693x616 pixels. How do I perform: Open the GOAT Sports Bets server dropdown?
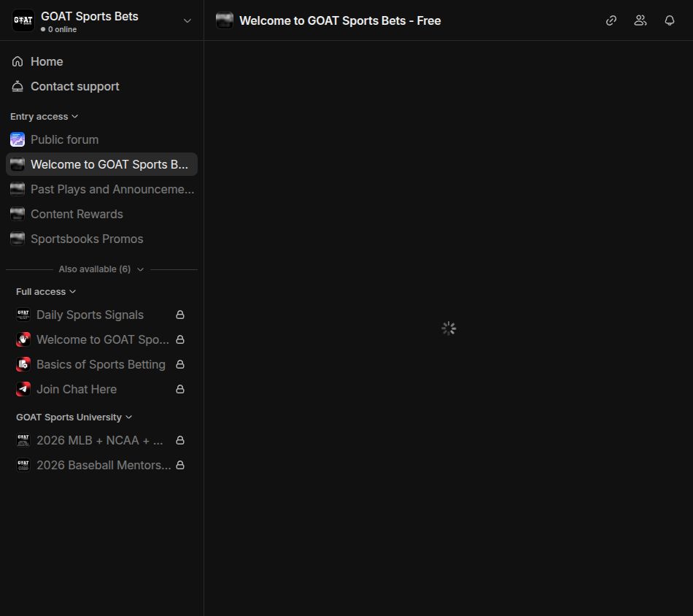coord(187,20)
